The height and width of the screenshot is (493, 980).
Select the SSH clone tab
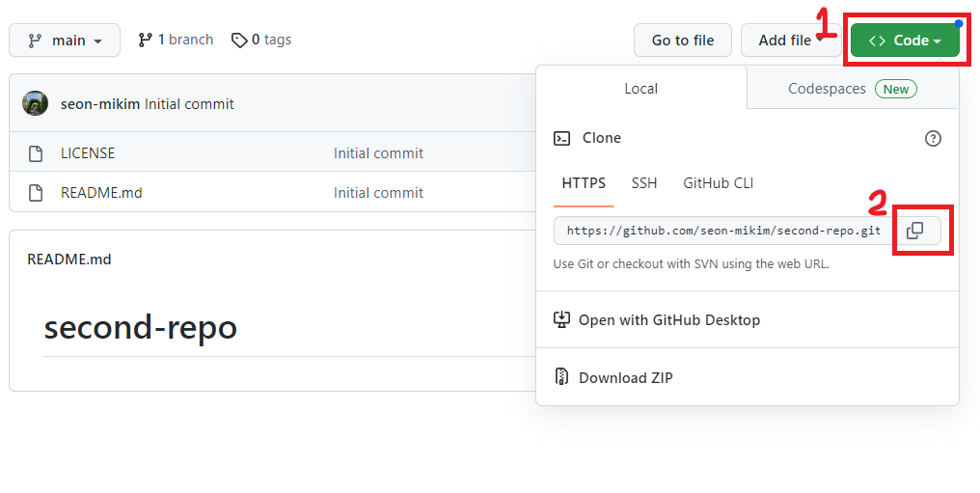pyautogui.click(x=643, y=183)
